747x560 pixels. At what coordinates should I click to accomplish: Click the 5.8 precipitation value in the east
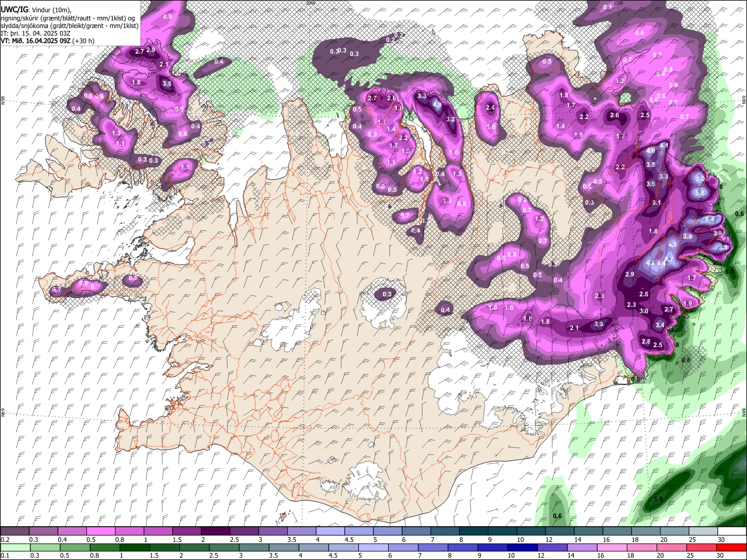pyautogui.click(x=701, y=192)
